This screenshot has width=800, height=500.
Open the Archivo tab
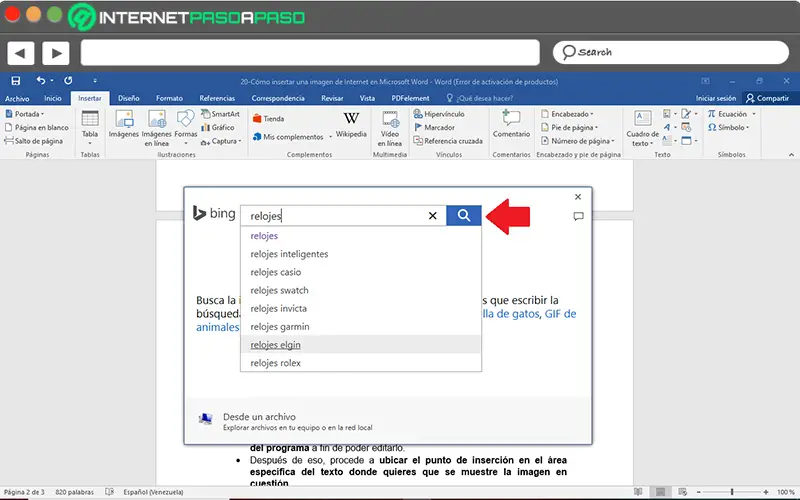pyautogui.click(x=17, y=98)
